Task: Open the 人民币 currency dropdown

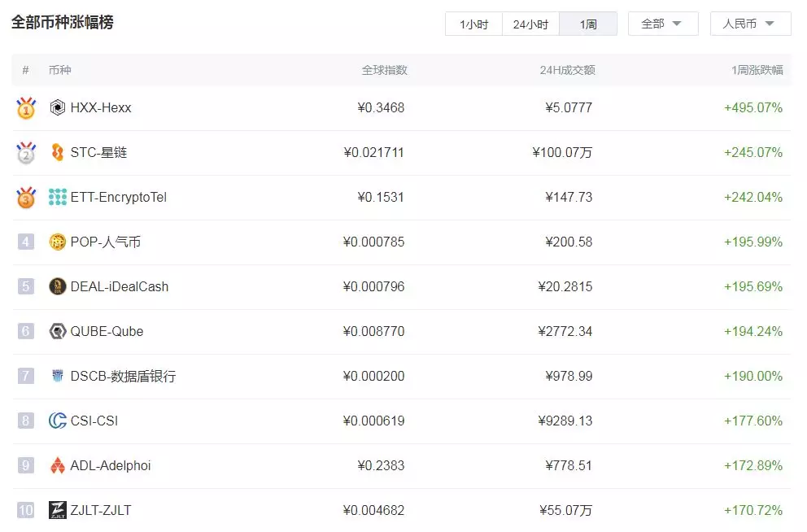Action: (x=750, y=24)
